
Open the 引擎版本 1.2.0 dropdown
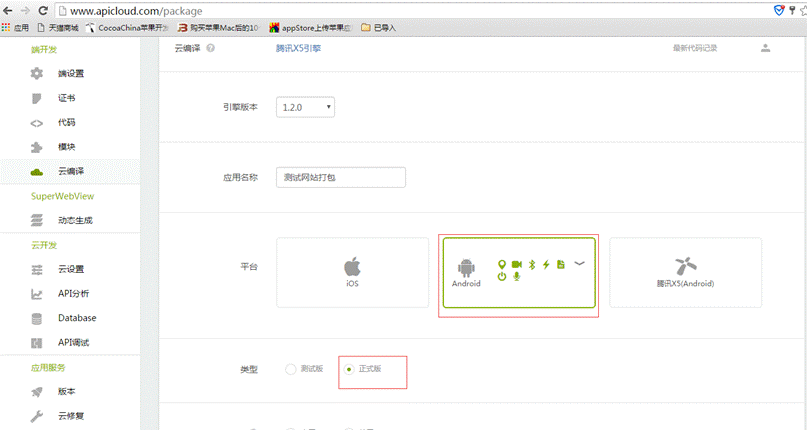pos(306,106)
